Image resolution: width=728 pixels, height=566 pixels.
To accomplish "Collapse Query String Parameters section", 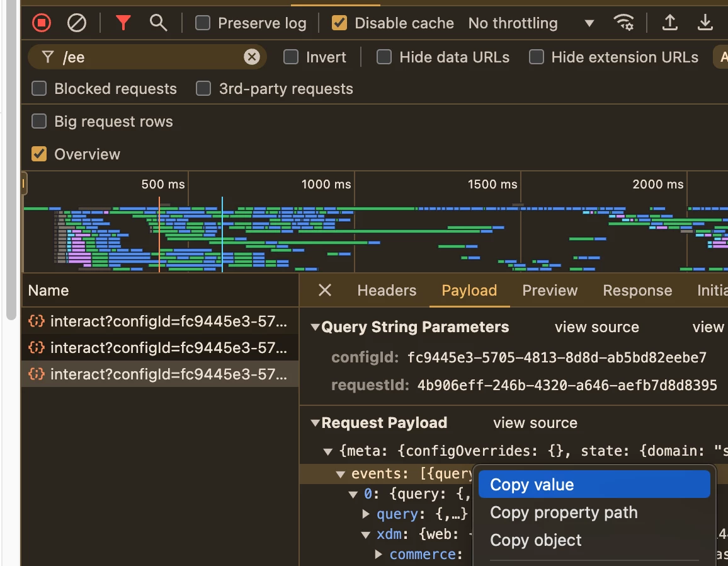I will (x=316, y=327).
